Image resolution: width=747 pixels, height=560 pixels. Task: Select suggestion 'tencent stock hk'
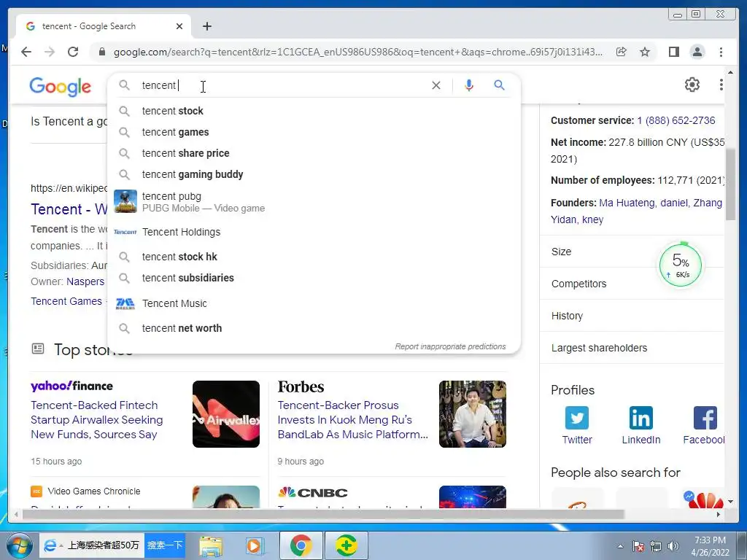(314, 257)
